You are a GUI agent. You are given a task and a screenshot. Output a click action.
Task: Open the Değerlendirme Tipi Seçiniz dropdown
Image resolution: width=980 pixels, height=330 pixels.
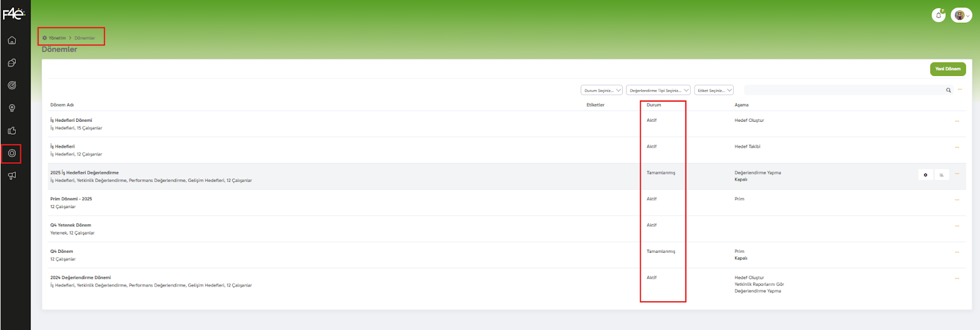(x=658, y=90)
